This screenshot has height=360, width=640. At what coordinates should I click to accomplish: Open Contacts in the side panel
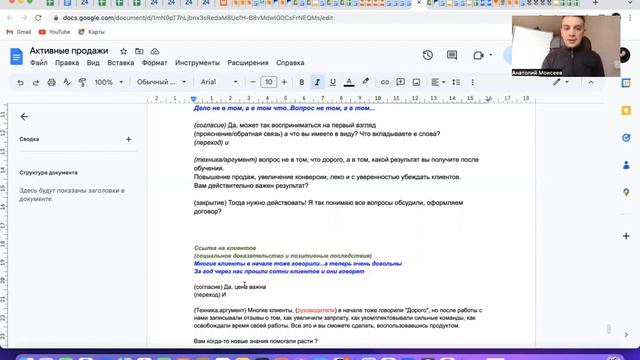click(626, 165)
